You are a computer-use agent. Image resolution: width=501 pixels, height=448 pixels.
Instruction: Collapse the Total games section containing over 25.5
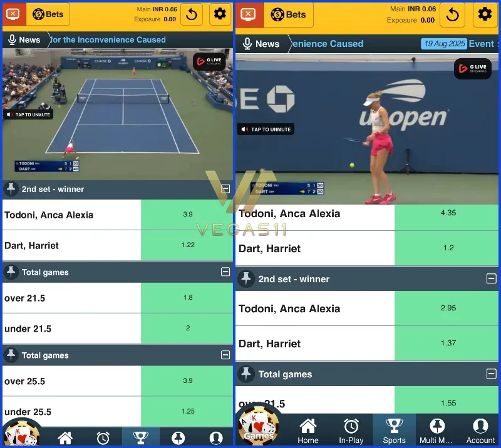[225, 355]
